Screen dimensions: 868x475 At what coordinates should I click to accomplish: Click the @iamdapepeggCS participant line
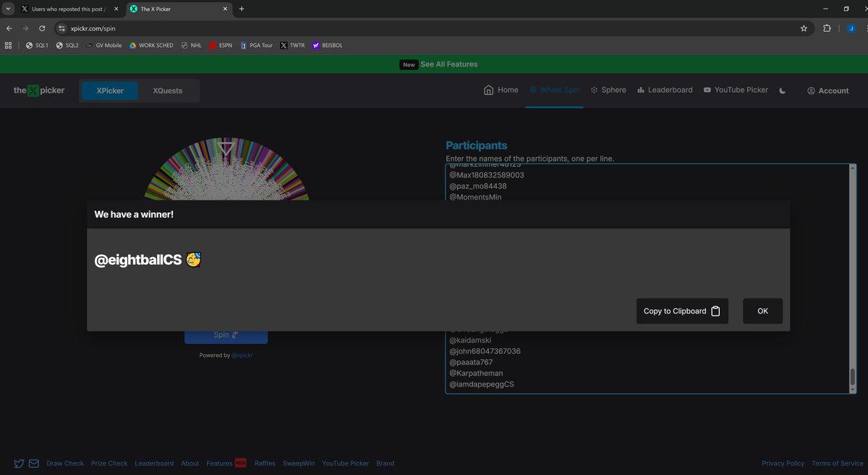coord(482,384)
